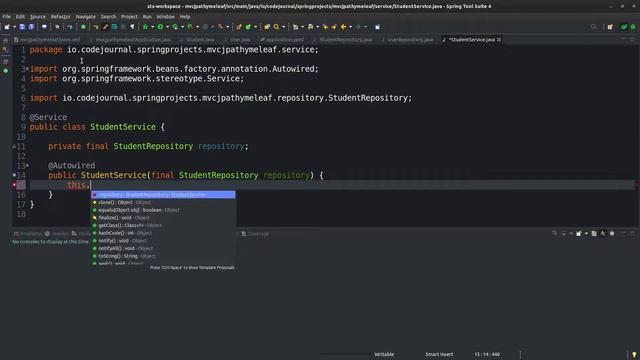Click the Coverage run icon
Screen dimensions: 640x360
[175, 27]
